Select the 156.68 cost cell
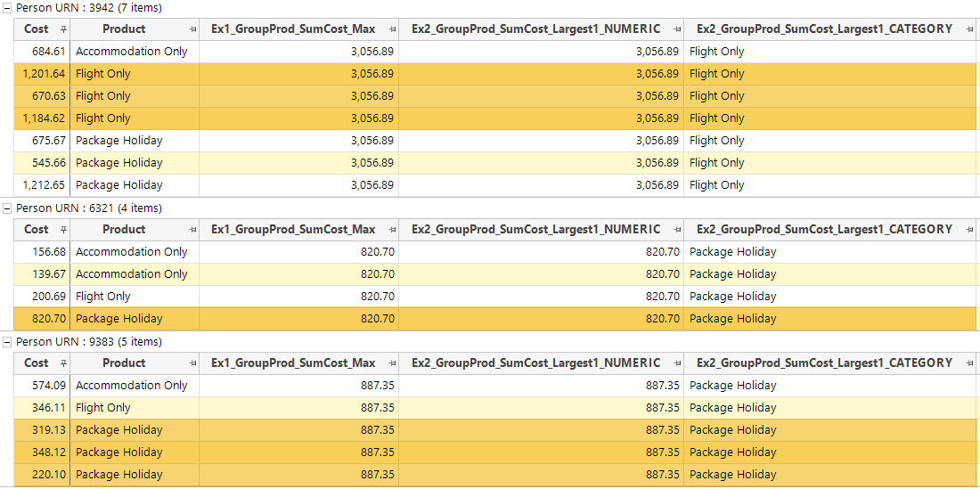 point(42,252)
